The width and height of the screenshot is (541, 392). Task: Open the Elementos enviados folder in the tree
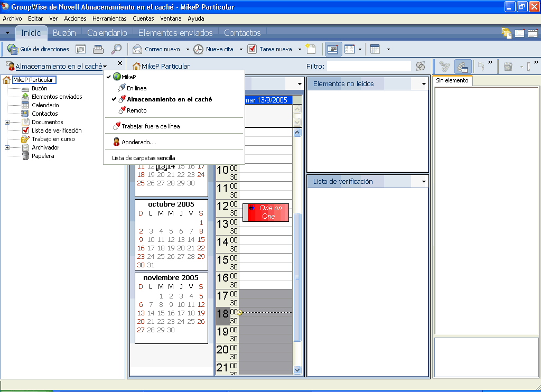pos(57,97)
